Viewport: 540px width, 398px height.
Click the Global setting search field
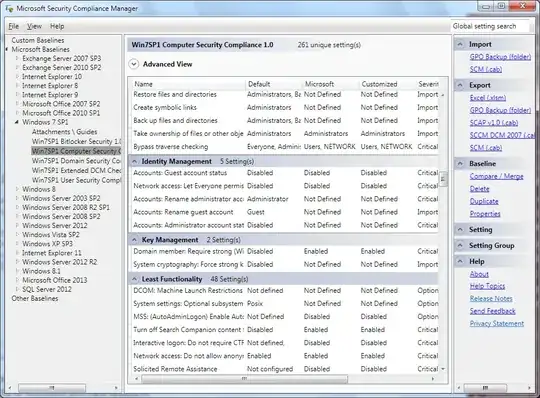[x=490, y=26]
